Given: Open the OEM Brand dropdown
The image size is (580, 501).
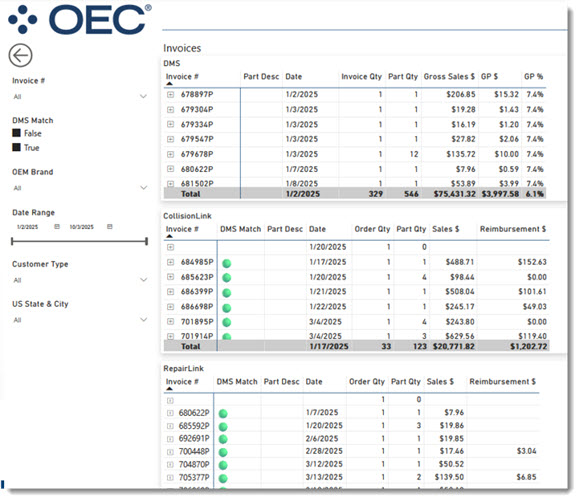Looking at the screenshot, I should pyautogui.click(x=80, y=188).
